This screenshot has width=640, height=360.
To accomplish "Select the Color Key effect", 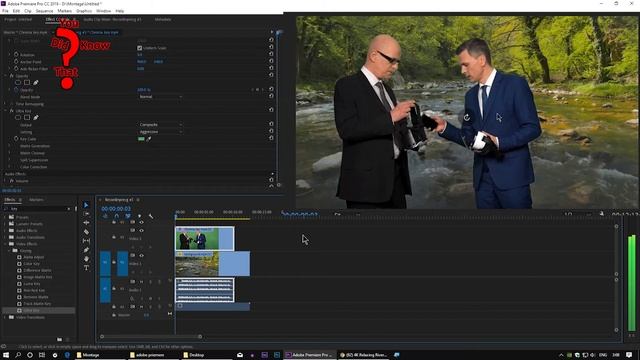I will 31,264.
